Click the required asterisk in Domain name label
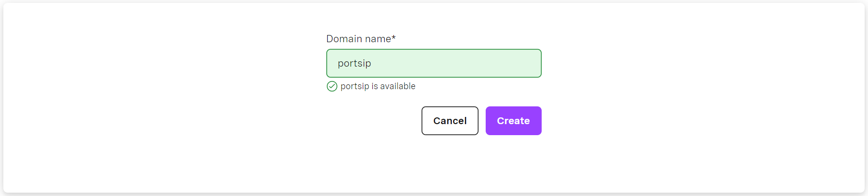 (x=394, y=37)
